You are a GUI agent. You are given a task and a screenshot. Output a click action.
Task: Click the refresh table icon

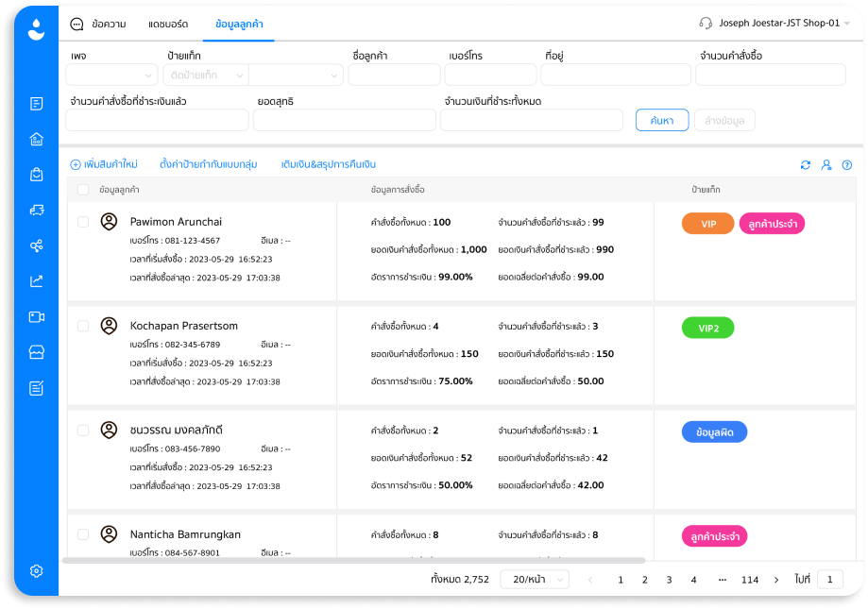806,165
